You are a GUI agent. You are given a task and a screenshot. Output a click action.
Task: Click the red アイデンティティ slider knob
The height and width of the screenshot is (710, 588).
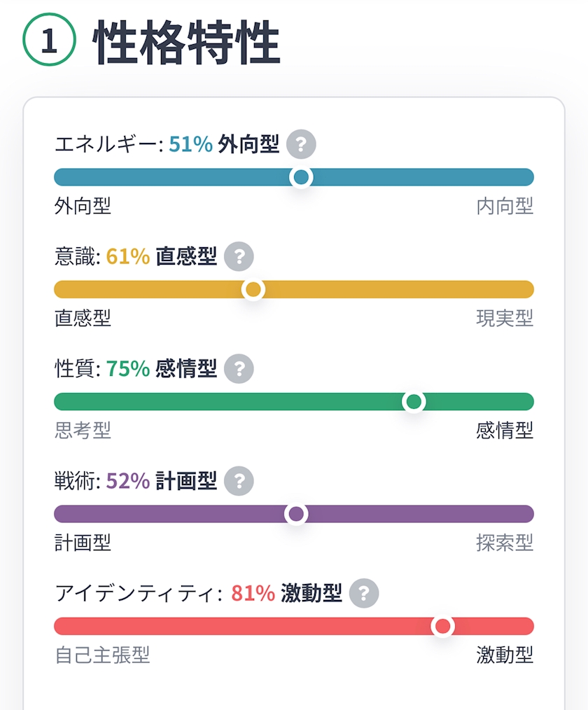[442, 626]
